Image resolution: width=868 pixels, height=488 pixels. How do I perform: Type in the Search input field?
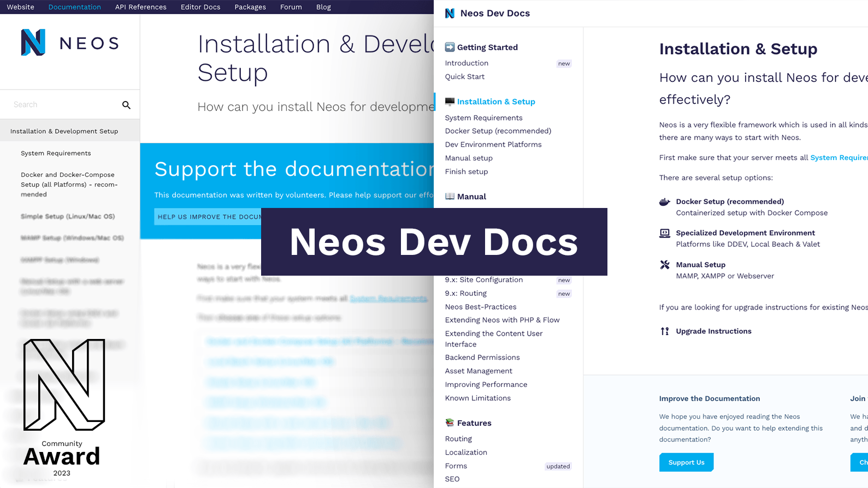click(63, 105)
